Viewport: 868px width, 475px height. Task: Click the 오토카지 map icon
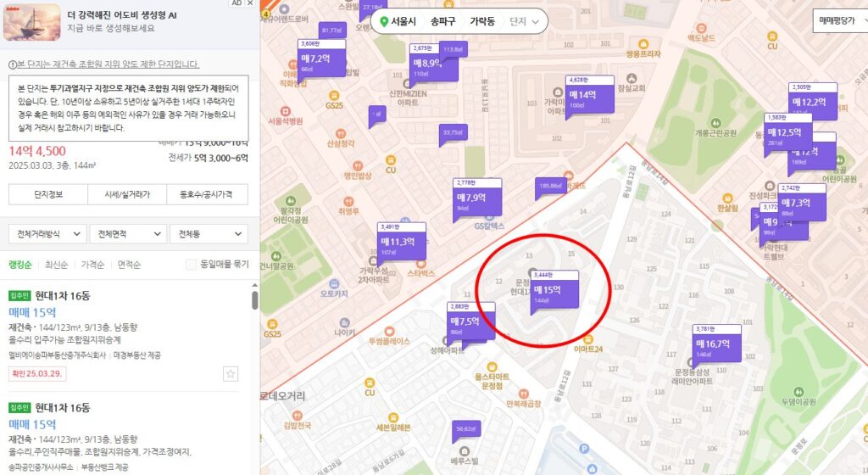tap(334, 284)
